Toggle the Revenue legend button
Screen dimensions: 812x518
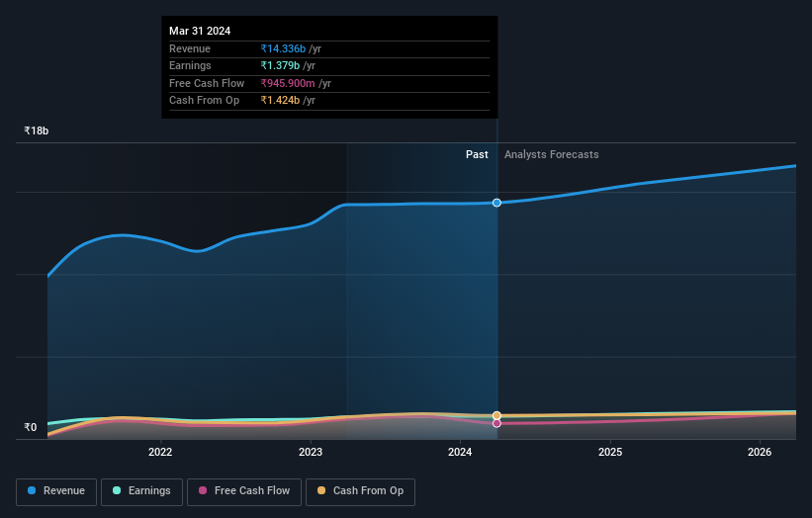pos(56,491)
